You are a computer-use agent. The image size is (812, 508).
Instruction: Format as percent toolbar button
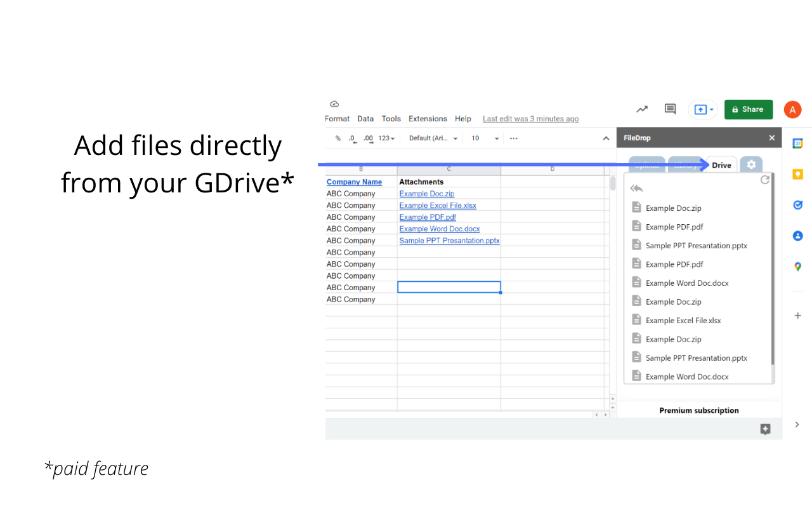pos(338,138)
